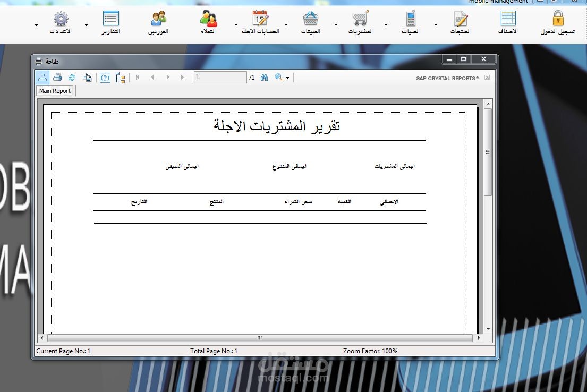Go to next page of the report
587x392 pixels.
pos(168,78)
